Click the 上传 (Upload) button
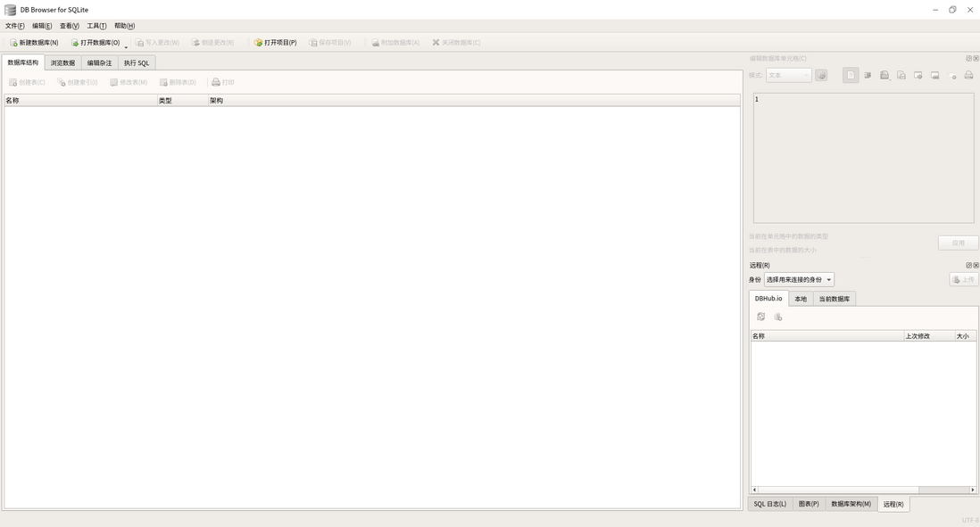Viewport: 980px width, 527px height. pyautogui.click(x=963, y=280)
